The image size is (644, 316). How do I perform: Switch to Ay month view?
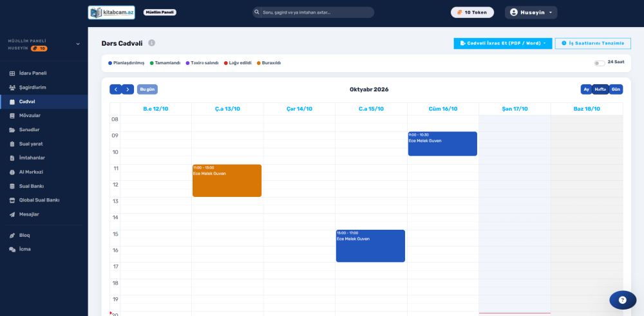pyautogui.click(x=586, y=89)
